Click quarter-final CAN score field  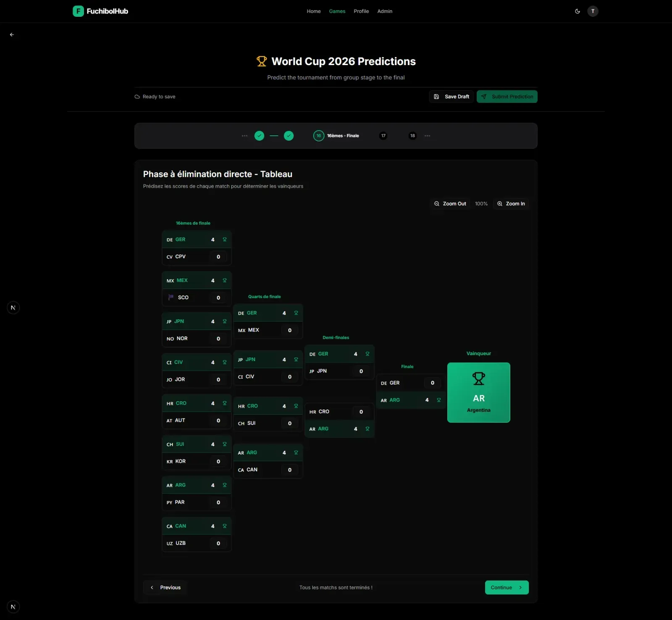(x=289, y=470)
